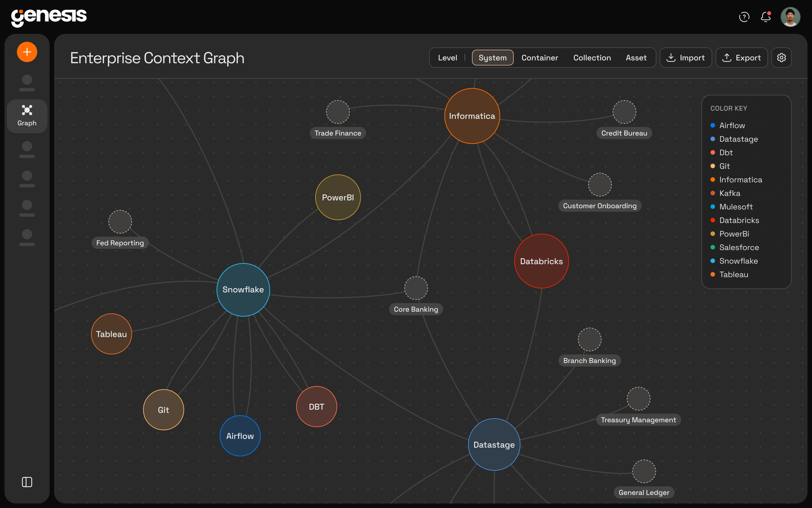Select the Git node
This screenshot has width=812, height=508.
pos(164,410)
